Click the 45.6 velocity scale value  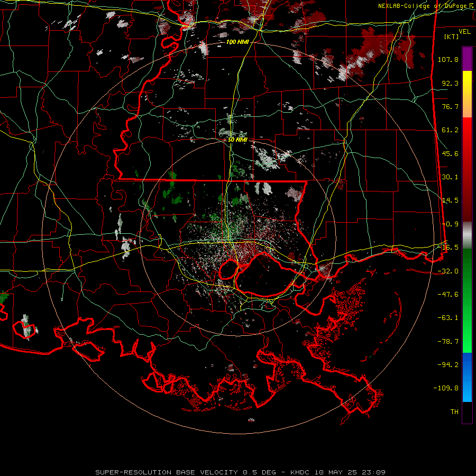coord(450,153)
